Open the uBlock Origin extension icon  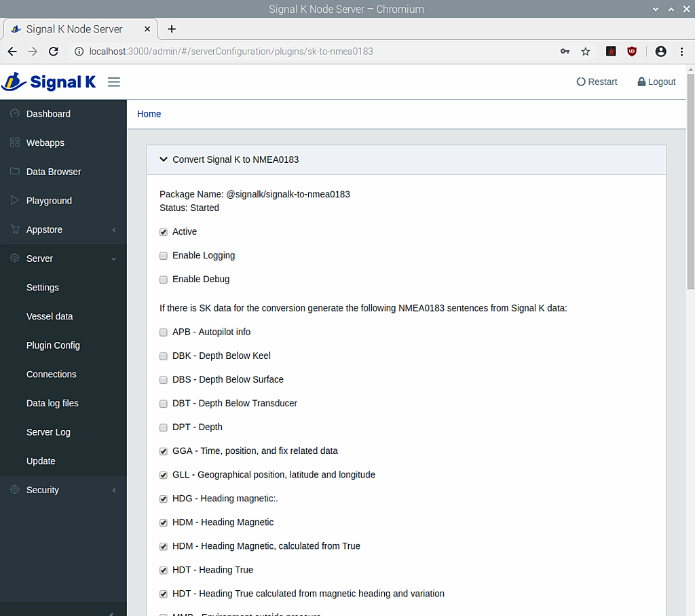(632, 52)
